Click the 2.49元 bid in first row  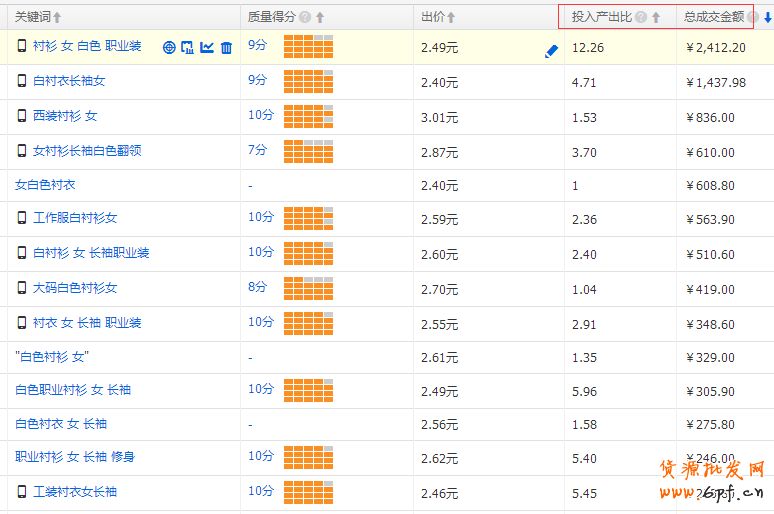439,48
